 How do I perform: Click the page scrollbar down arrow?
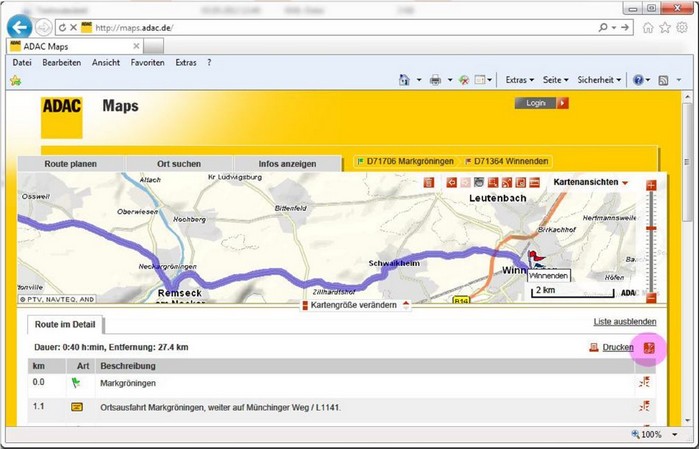pos(687,421)
